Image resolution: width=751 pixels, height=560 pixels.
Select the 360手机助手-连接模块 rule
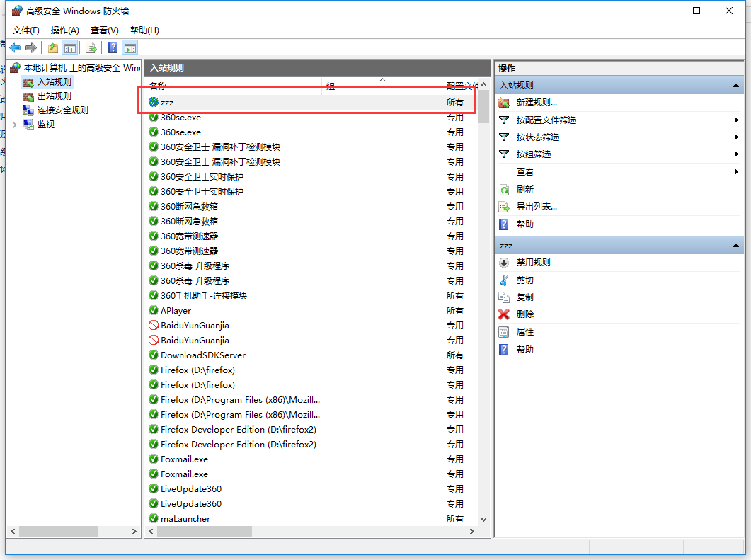point(311,295)
